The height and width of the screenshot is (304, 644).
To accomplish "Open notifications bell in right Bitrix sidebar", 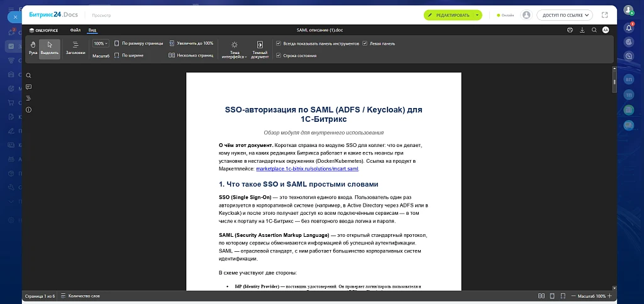I will click(x=629, y=28).
